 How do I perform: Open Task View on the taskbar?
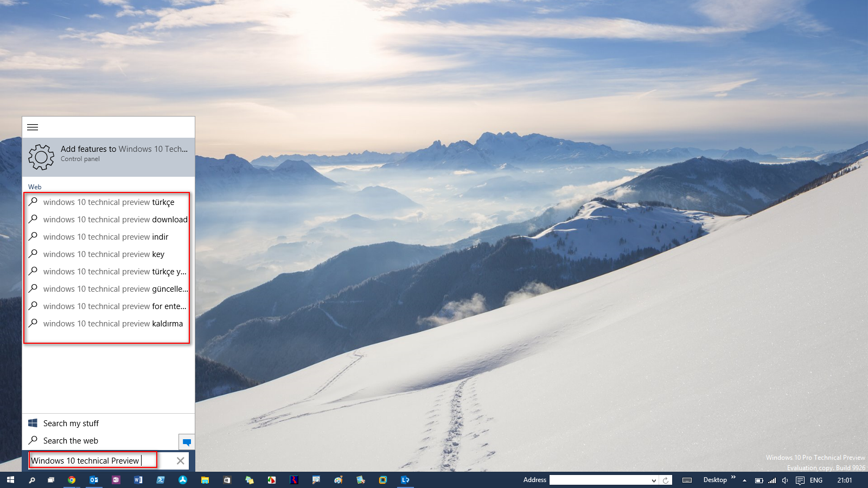pyautogui.click(x=51, y=480)
